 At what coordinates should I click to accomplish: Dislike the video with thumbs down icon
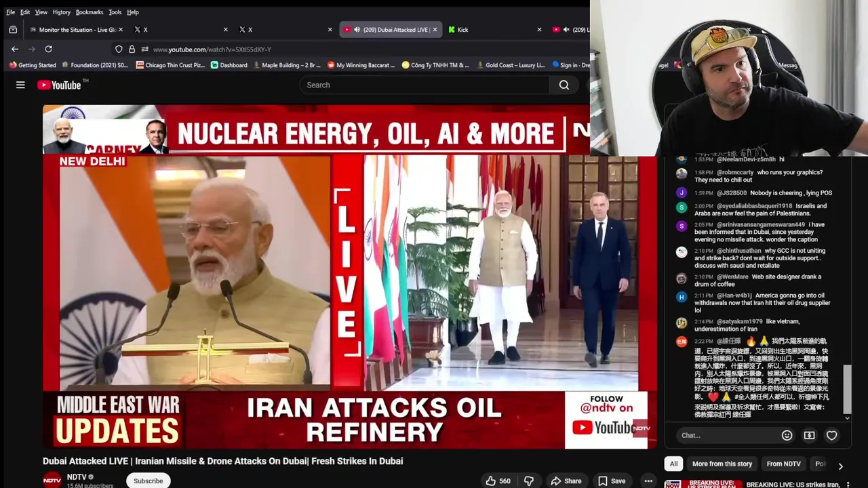tap(529, 481)
